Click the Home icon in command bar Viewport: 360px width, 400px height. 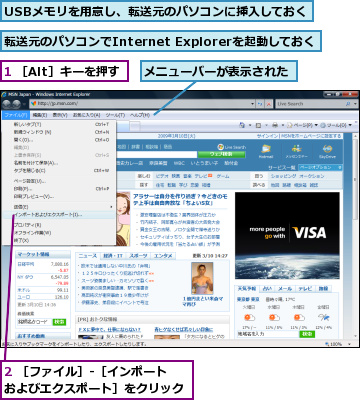[242, 125]
